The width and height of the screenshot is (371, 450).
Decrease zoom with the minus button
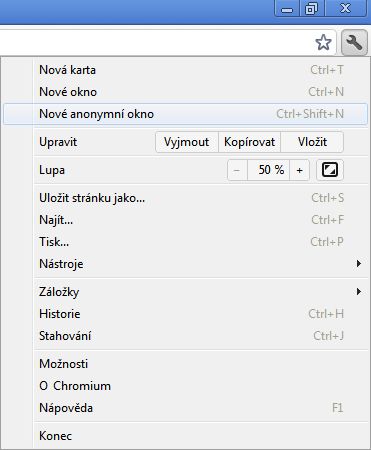[237, 170]
